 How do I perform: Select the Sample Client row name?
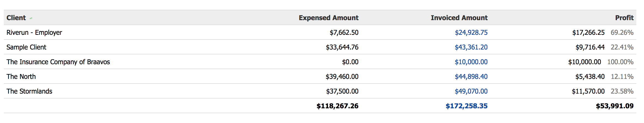(x=26, y=47)
